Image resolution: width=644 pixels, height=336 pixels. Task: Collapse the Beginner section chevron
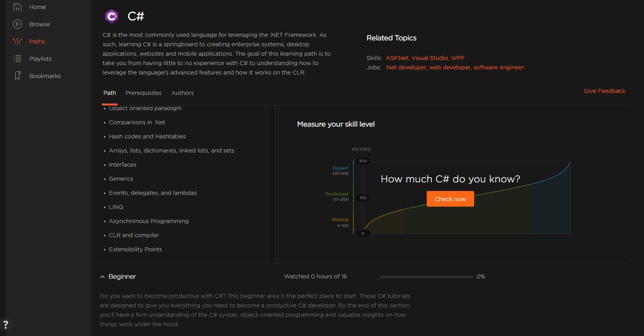(x=102, y=277)
